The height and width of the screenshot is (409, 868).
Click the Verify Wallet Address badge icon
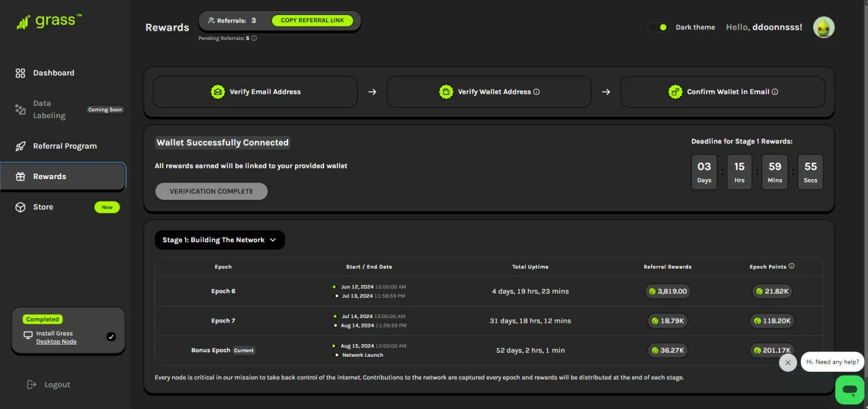[x=446, y=92]
